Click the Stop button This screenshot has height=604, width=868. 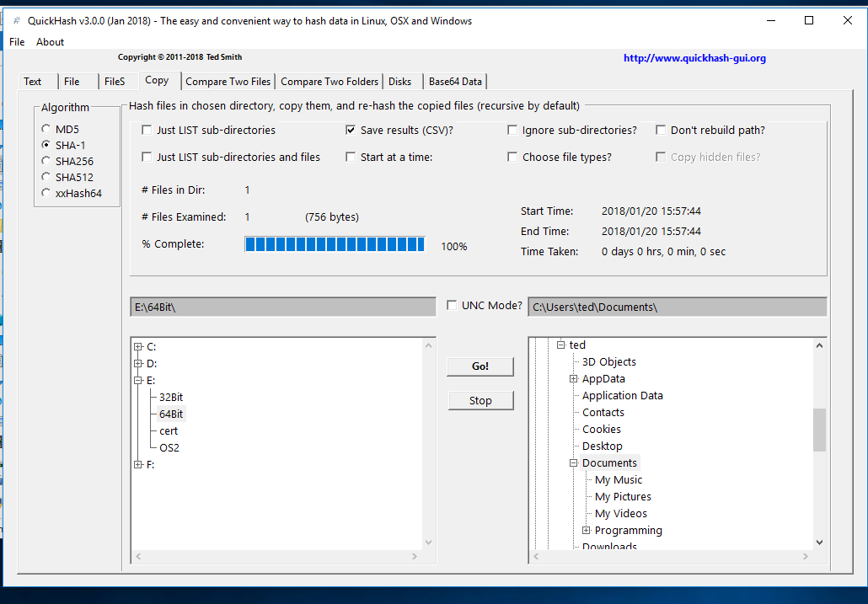point(480,401)
